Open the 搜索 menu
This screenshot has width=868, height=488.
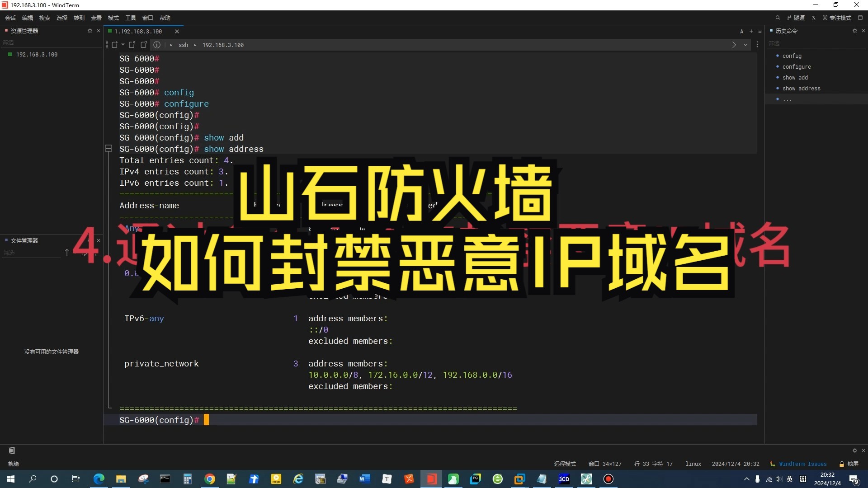[45, 18]
